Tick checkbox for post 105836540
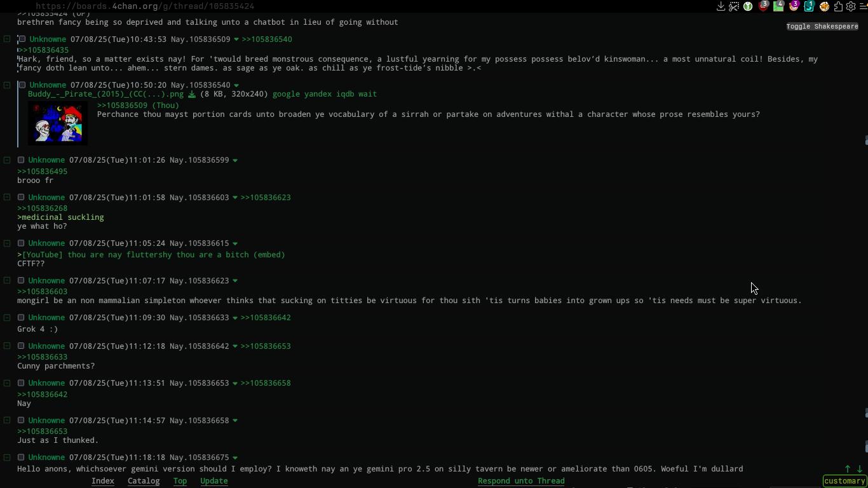The image size is (868, 488). point(22,85)
